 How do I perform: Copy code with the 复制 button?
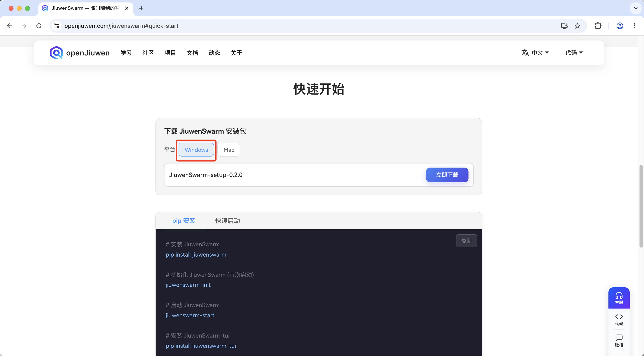pos(466,241)
